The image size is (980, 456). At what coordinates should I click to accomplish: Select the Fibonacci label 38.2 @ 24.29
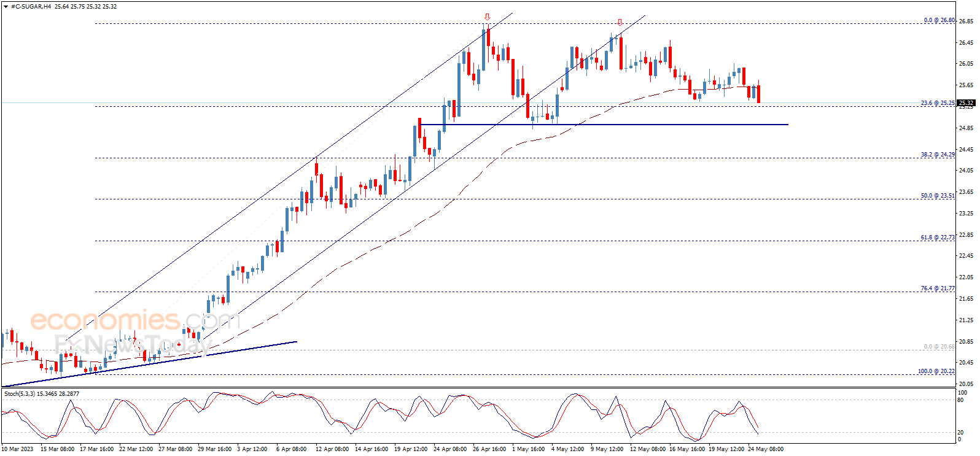938,155
